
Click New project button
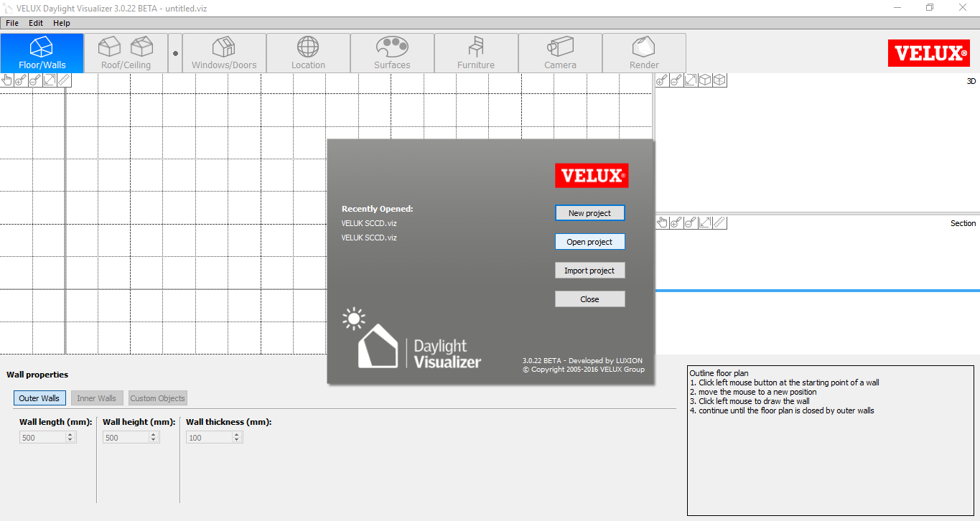point(590,213)
